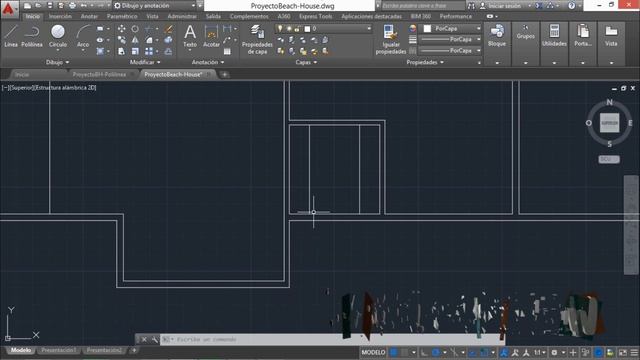This screenshot has height=360, width=640.
Task: Switch to ProyectoBH-Polilínea drawing tab
Action: [99, 75]
